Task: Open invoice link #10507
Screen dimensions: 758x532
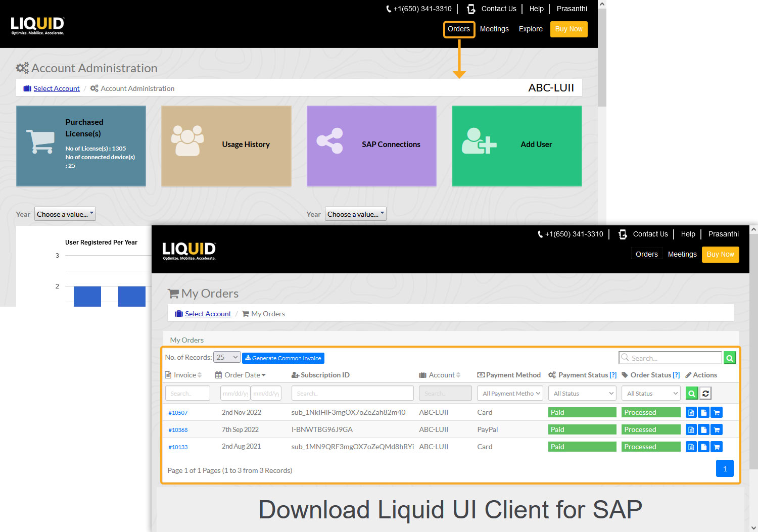Action: point(178,413)
